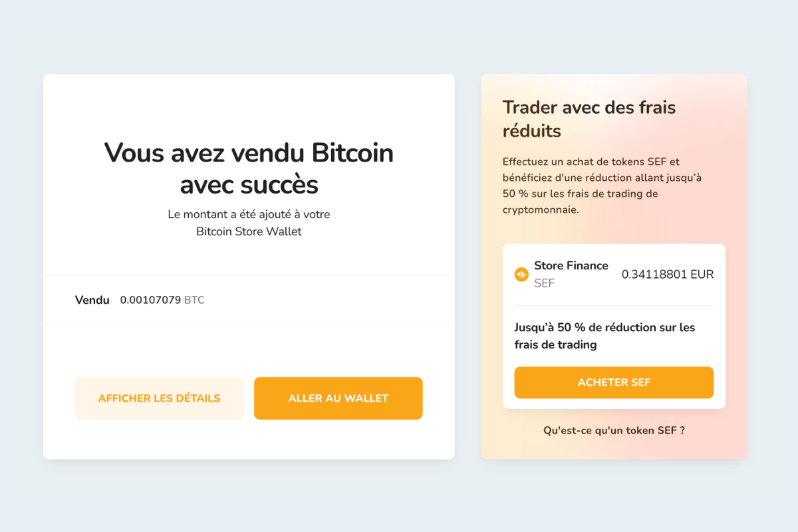Select the 'Bitcoin Store Wallet' text
This screenshot has width=798, height=532.
[249, 231]
